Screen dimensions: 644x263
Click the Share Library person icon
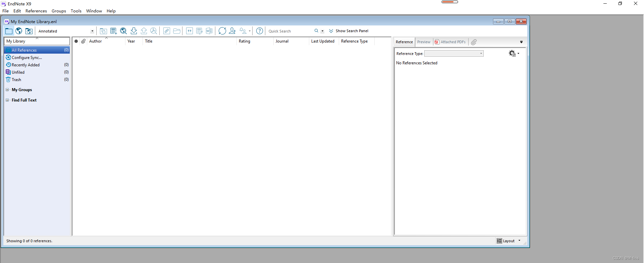tap(232, 31)
